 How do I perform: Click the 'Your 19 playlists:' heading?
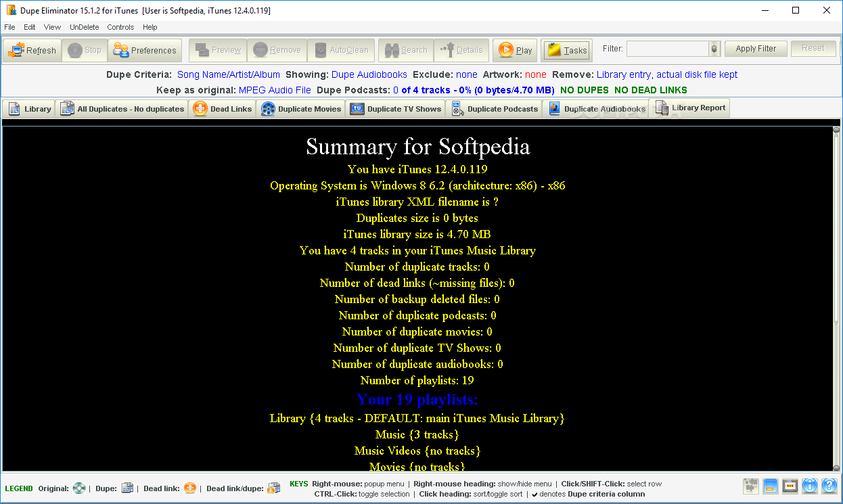tap(417, 399)
